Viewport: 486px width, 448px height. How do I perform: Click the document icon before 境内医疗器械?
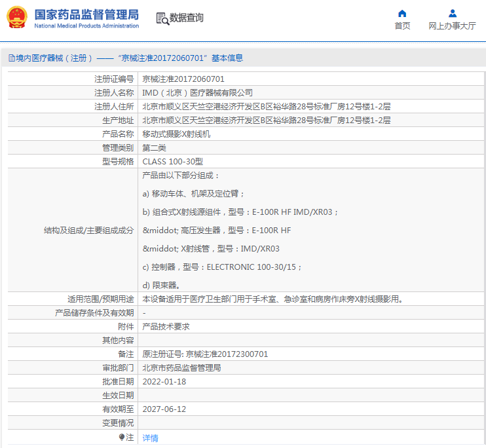[x=11, y=58]
